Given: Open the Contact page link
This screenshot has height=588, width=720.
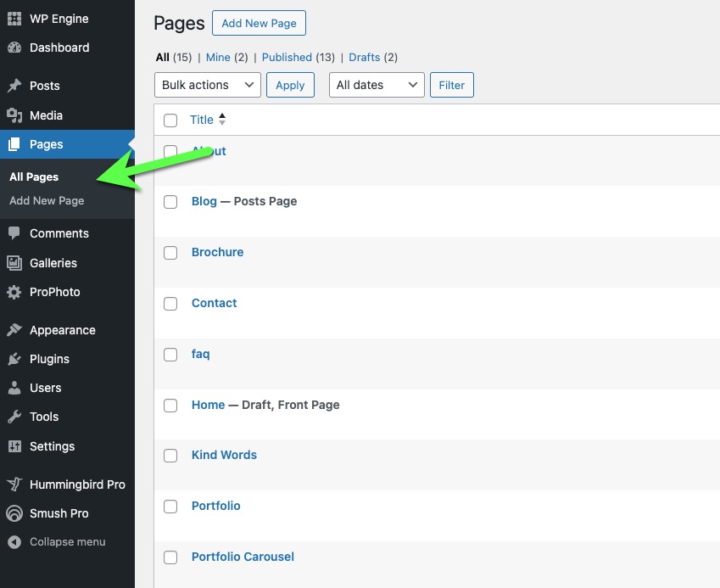Looking at the screenshot, I should [x=215, y=303].
